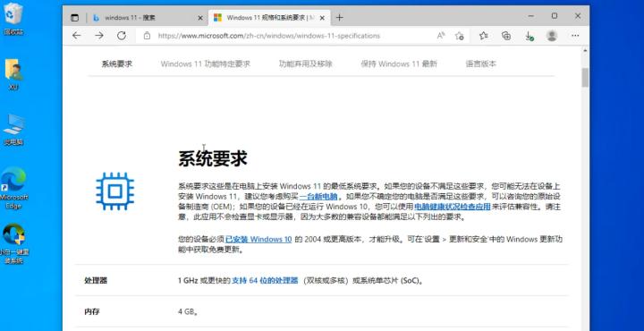
Task: Click the 4 GB memory value
Action: tap(189, 312)
